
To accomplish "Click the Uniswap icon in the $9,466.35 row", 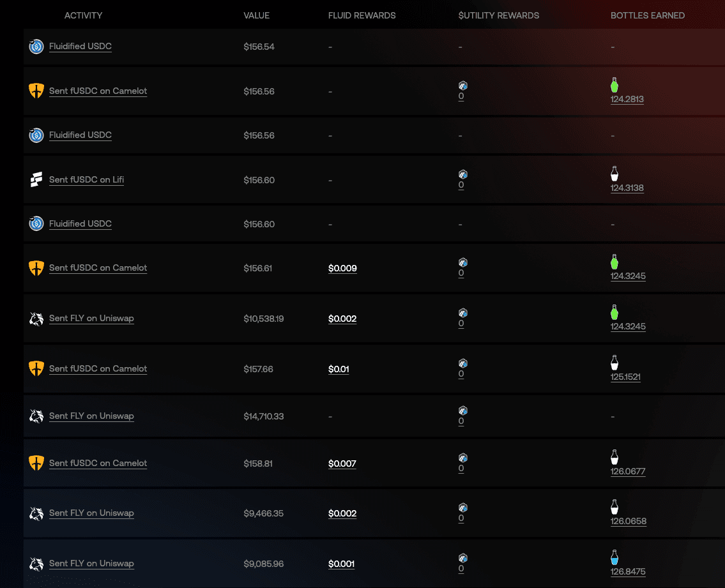I will click(x=36, y=513).
